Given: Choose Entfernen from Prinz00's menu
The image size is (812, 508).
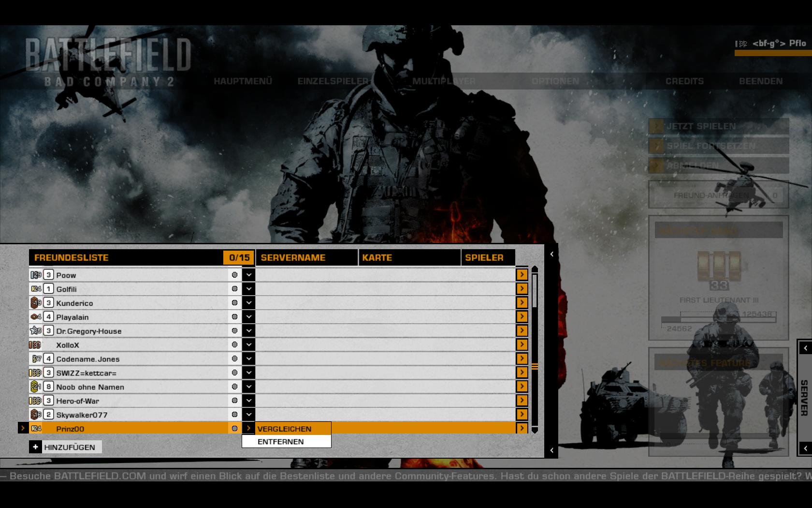Looking at the screenshot, I should point(287,442).
